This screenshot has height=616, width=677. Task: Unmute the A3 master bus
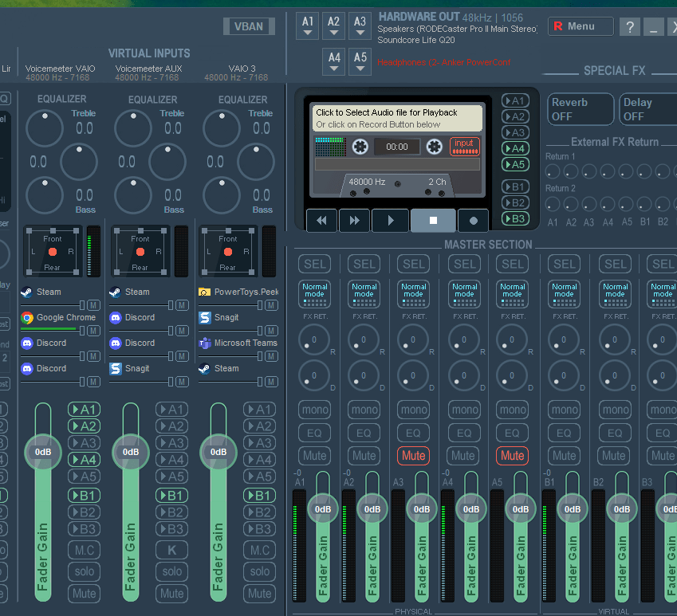413,456
